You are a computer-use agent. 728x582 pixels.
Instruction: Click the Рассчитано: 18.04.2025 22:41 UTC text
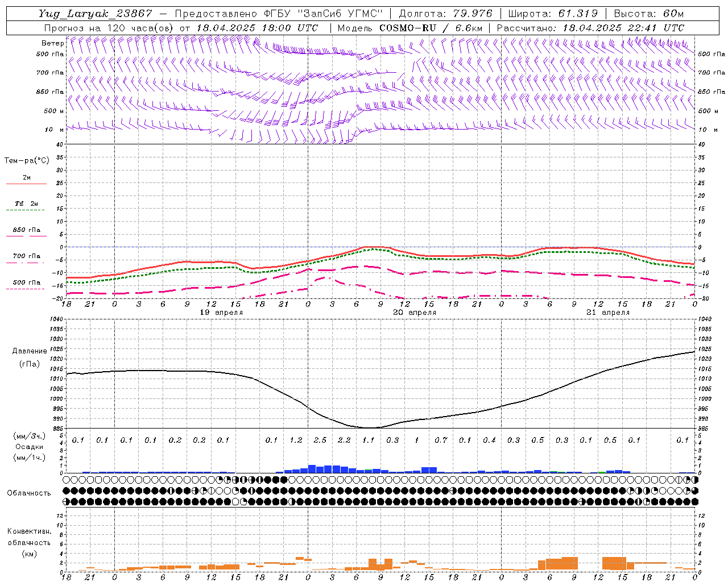point(590,27)
